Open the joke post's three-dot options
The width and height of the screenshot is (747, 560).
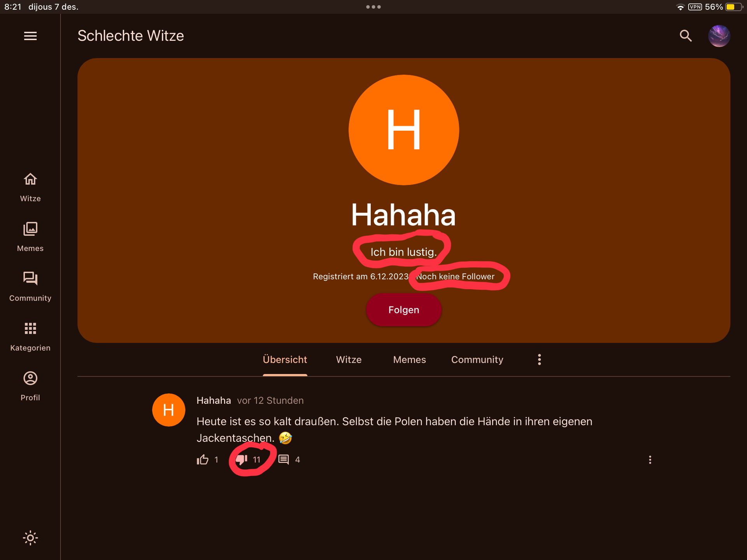(x=650, y=460)
